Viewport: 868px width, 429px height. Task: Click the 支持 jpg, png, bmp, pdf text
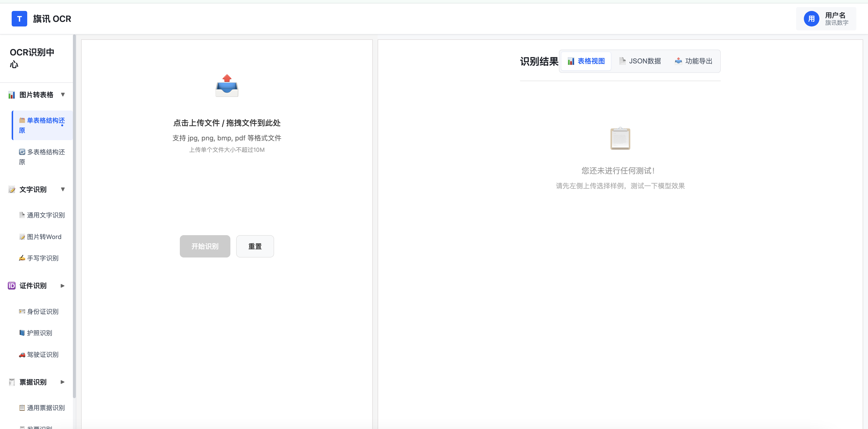click(227, 138)
